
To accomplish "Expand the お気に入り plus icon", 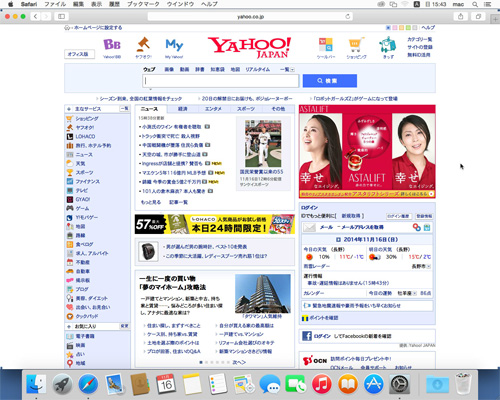I will 69,326.
